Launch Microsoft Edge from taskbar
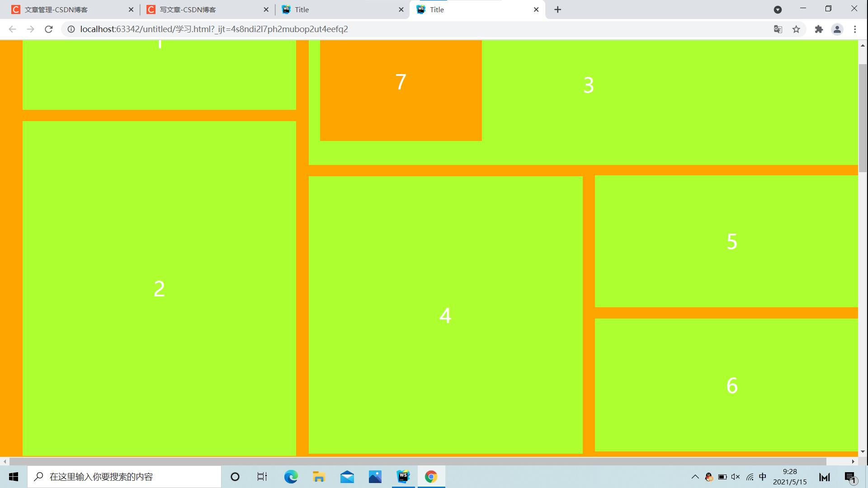This screenshot has width=868, height=488. click(291, 477)
